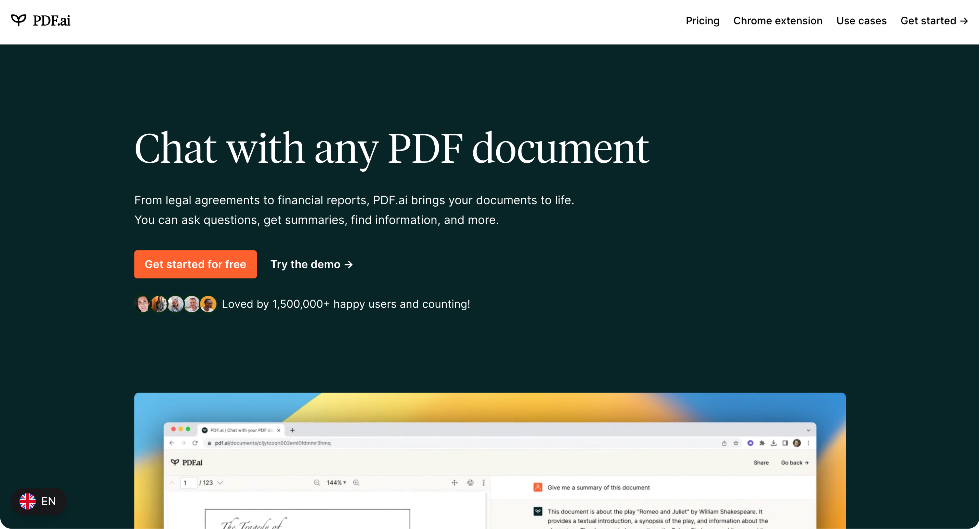The width and height of the screenshot is (980, 529).
Task: Click the download icon in demo browser toolbar
Action: (x=773, y=443)
